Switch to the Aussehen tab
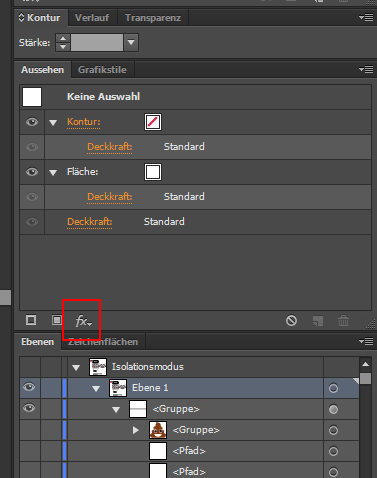 [42, 70]
